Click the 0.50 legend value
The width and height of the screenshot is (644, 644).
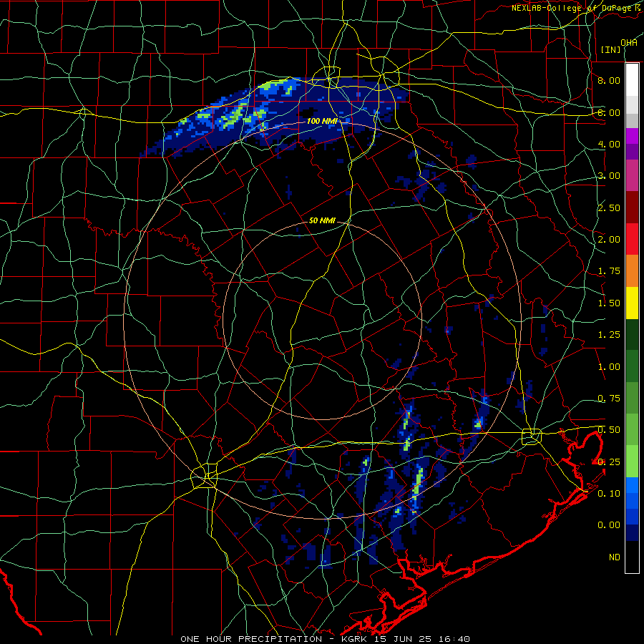coord(609,430)
